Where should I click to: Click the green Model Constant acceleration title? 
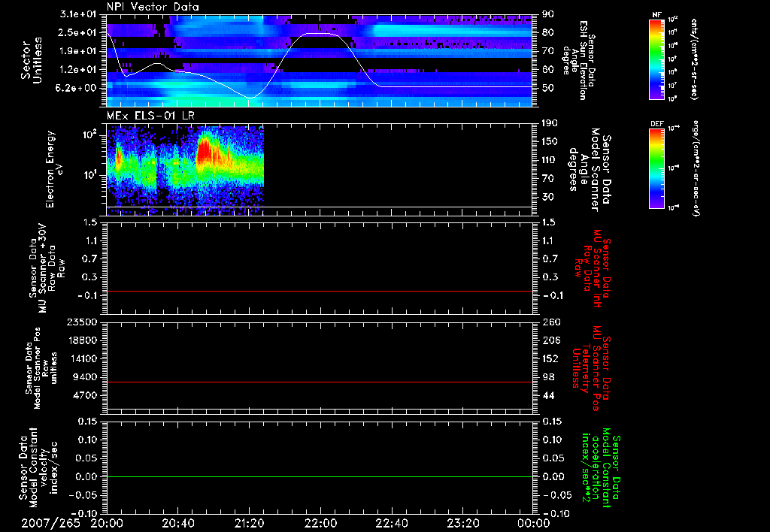click(600, 468)
